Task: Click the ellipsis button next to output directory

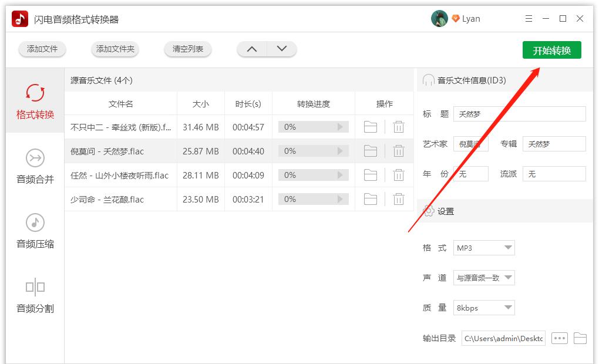Action: click(559, 338)
